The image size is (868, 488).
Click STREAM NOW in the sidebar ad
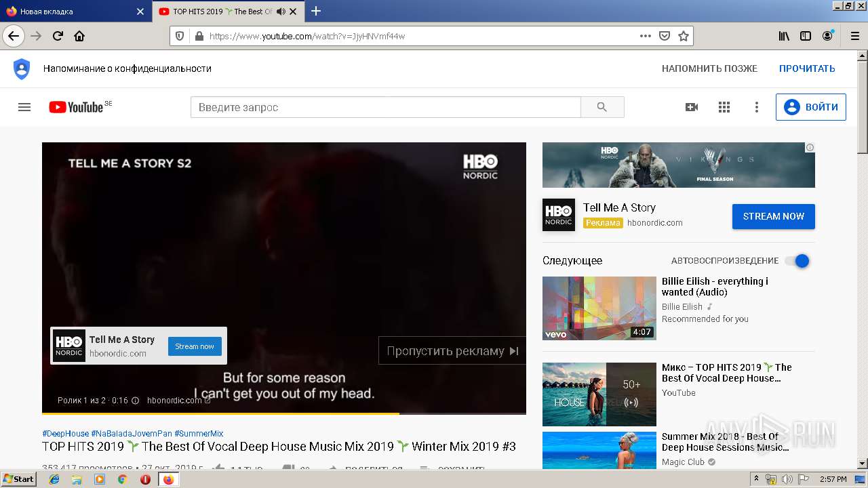774,216
